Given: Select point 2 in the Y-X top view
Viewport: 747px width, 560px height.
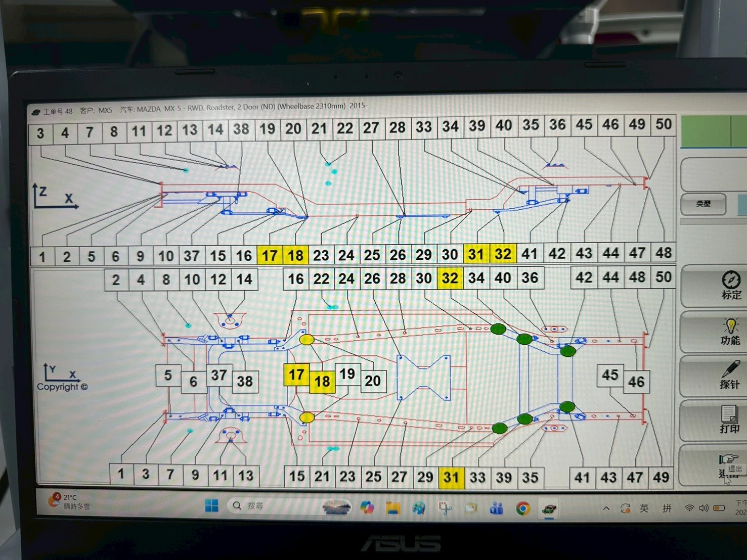Looking at the screenshot, I should (x=116, y=280).
